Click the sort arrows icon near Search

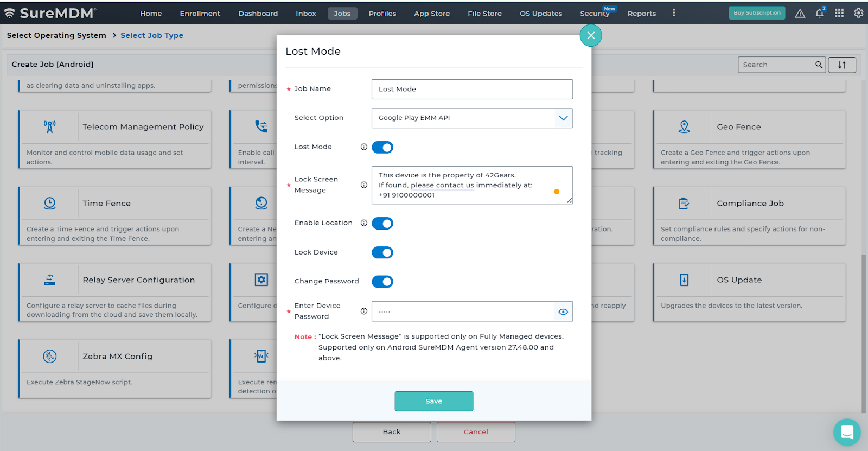point(842,65)
